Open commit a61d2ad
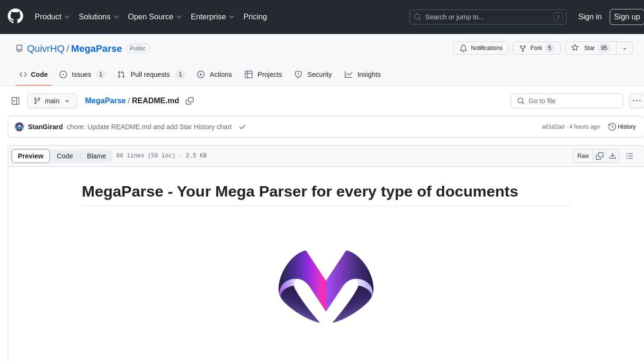Image resolution: width=644 pixels, height=362 pixels. pyautogui.click(x=553, y=127)
